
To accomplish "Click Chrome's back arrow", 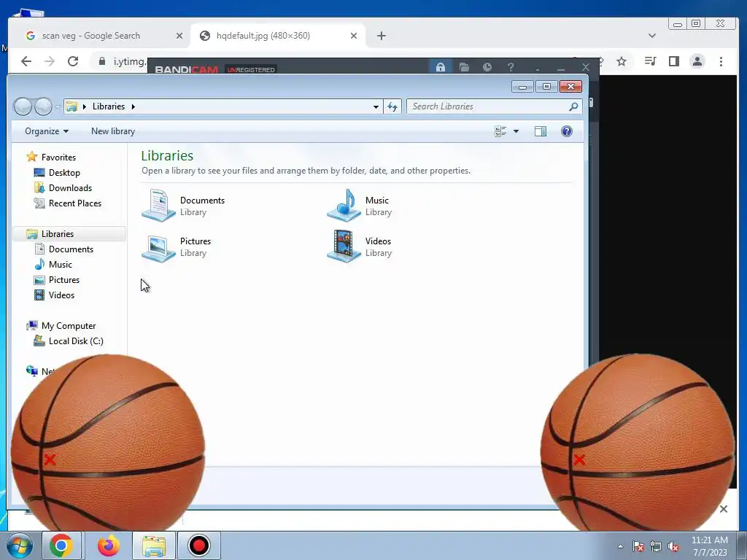I will click(x=26, y=61).
